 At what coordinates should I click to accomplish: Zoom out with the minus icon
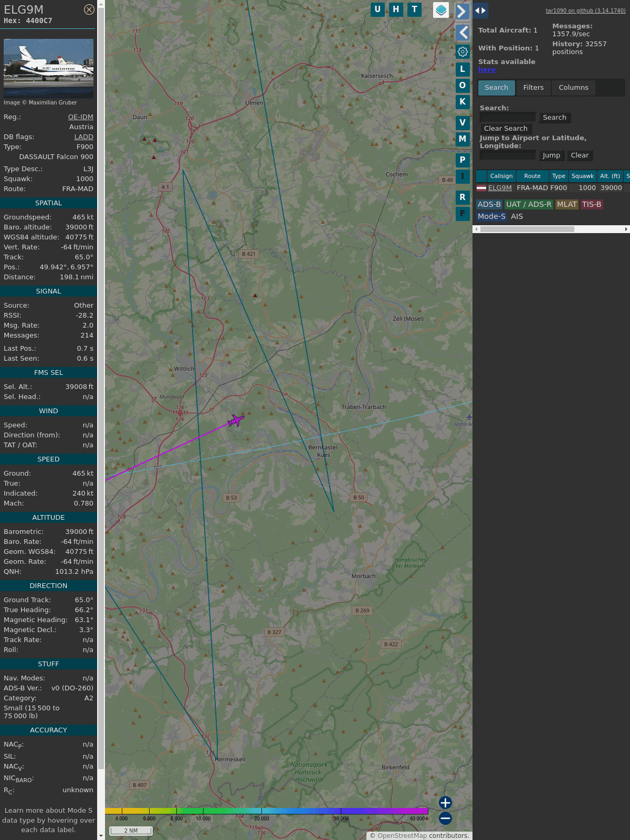click(x=445, y=818)
